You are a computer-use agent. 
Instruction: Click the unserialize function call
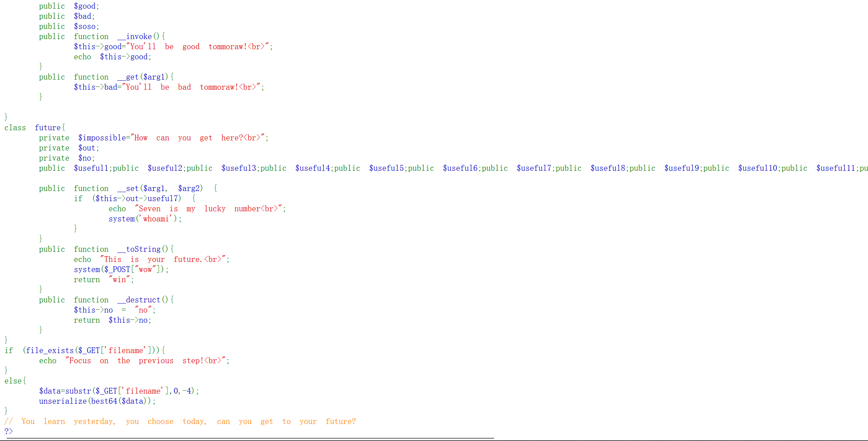(x=63, y=401)
